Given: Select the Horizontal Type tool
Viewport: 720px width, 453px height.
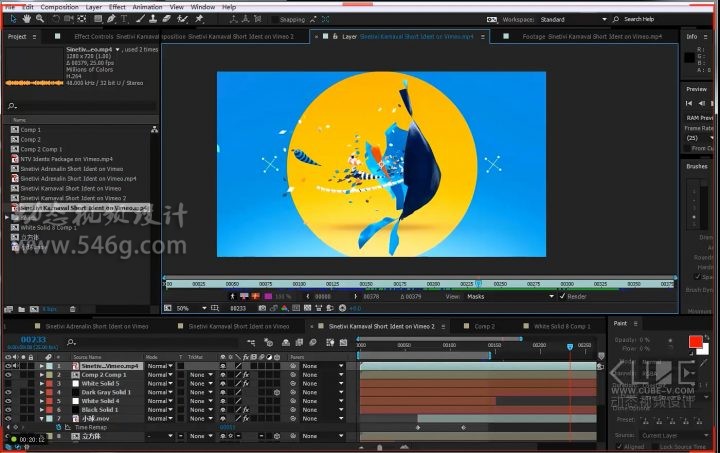Looking at the screenshot, I should [124, 19].
